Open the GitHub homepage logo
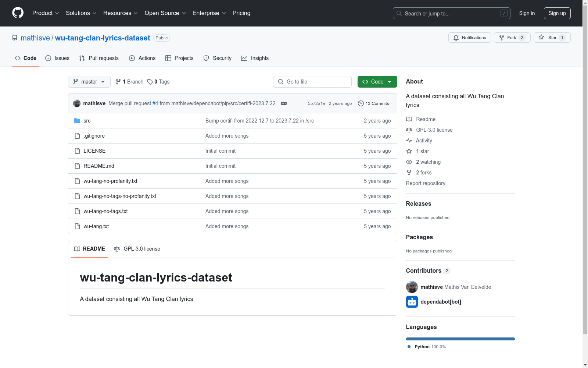This screenshot has height=368, width=588. pyautogui.click(x=18, y=13)
